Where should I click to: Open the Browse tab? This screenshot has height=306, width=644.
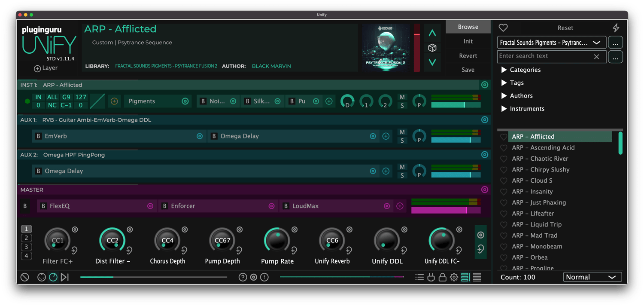[x=468, y=27]
